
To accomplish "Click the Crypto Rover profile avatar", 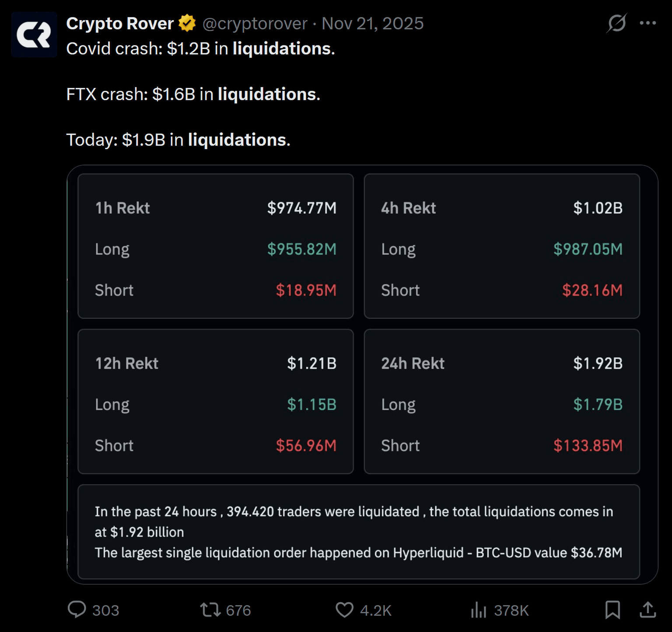I will [34, 35].
